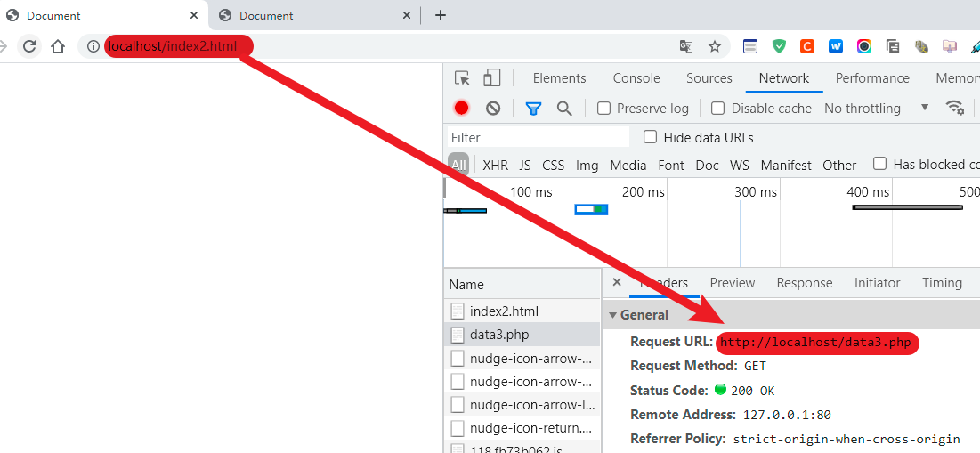The height and width of the screenshot is (453, 980).
Task: Open the translate page icon
Action: 685,45
